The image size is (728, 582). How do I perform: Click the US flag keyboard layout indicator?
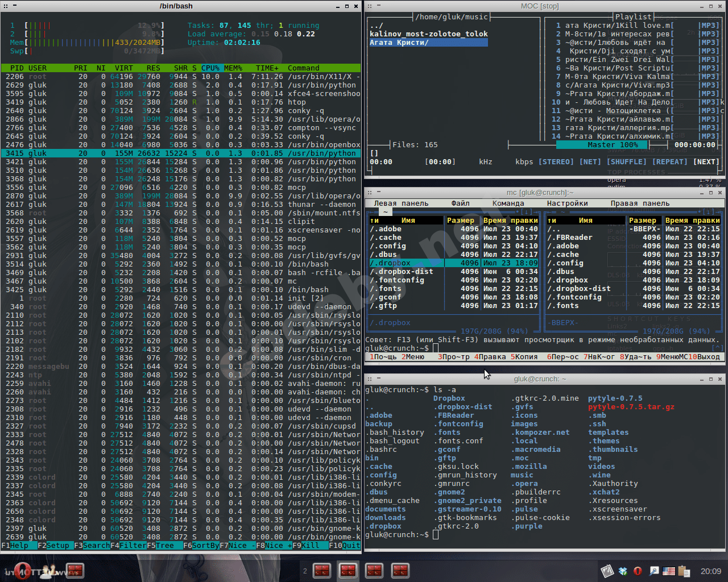(x=669, y=571)
